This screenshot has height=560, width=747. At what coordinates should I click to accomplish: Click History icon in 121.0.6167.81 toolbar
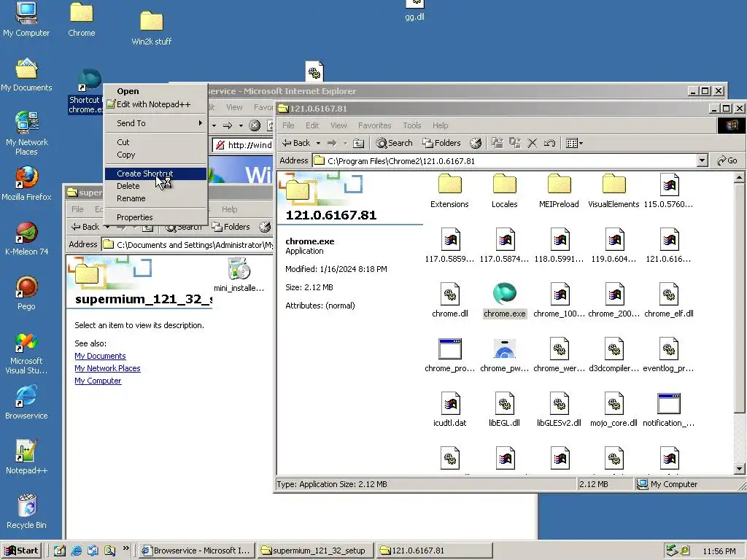[x=476, y=143]
